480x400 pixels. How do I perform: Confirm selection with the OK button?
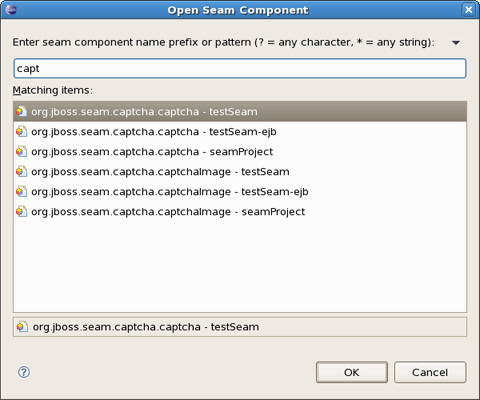coord(352,372)
